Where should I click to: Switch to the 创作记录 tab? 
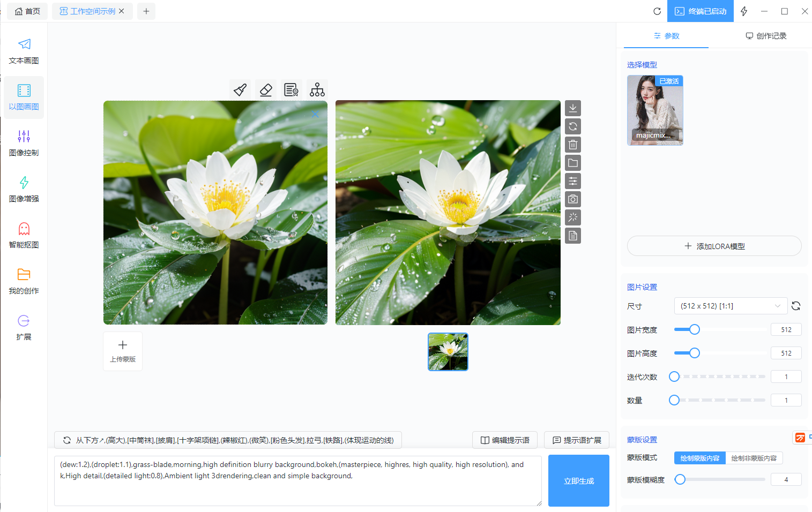[x=766, y=36]
